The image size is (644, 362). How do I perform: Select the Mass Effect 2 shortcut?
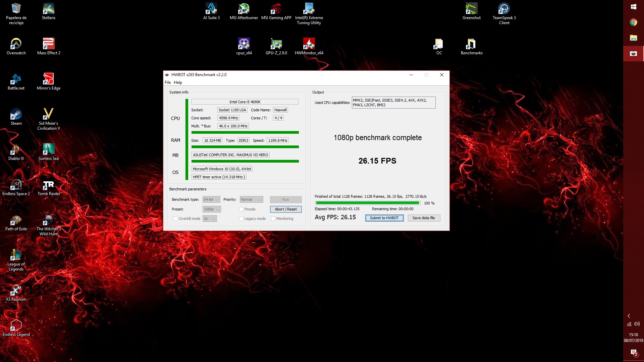[x=49, y=47]
